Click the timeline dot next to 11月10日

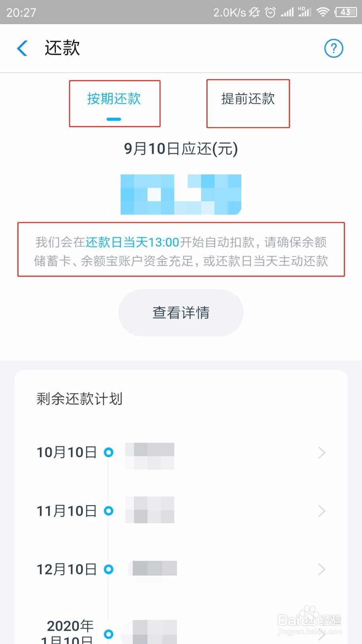(x=109, y=511)
